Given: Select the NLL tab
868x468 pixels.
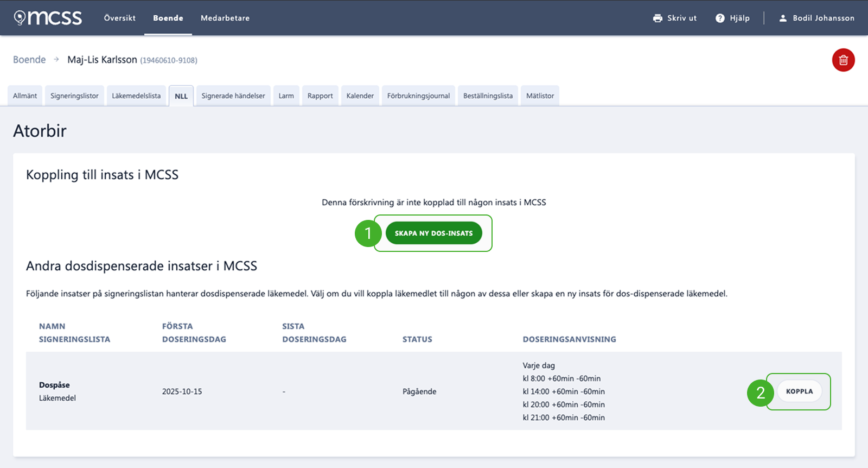Looking at the screenshot, I should tap(181, 96).
